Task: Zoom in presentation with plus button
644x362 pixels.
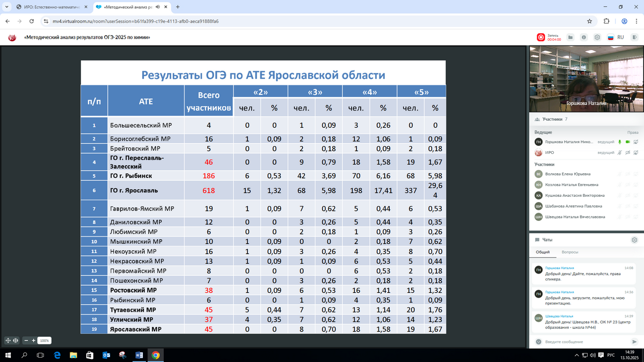Action: (x=33, y=341)
